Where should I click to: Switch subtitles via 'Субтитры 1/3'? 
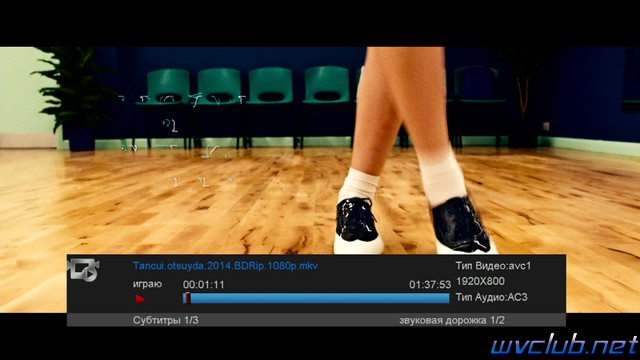(x=166, y=320)
